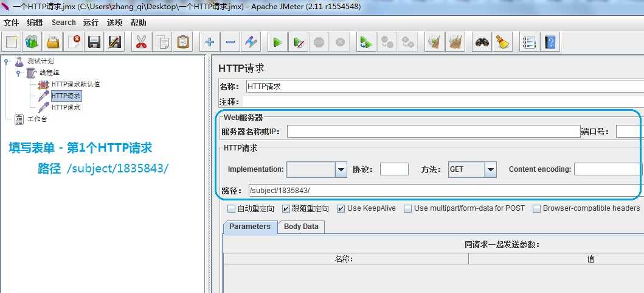Click the 名称 input field
The width and height of the screenshot is (644, 293).
[445, 86]
